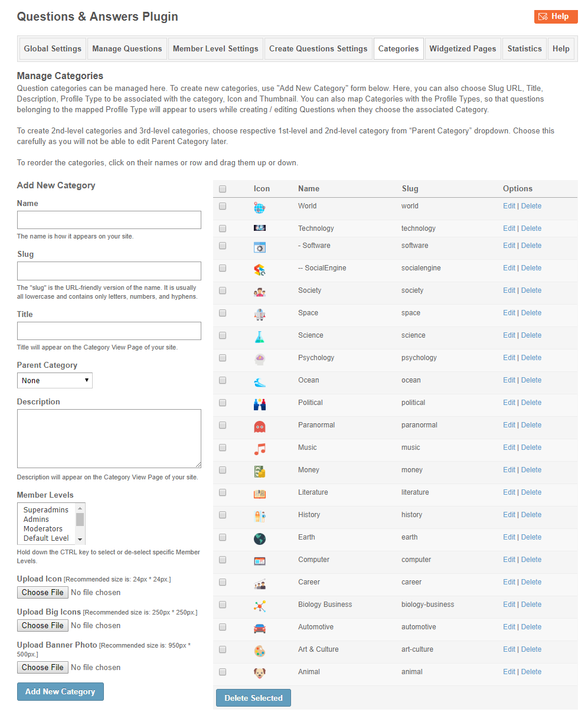Select Moderators in Member Levels list
The width and height of the screenshot is (588, 722).
tap(43, 528)
